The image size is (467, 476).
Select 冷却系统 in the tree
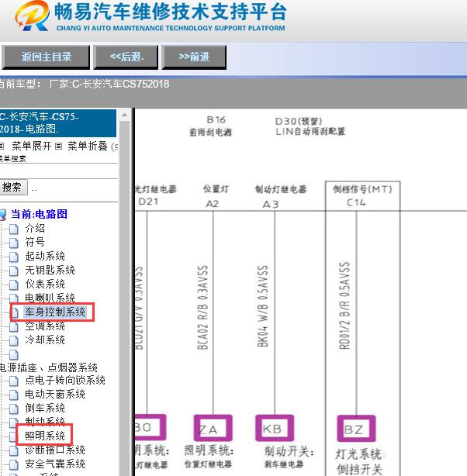click(45, 340)
